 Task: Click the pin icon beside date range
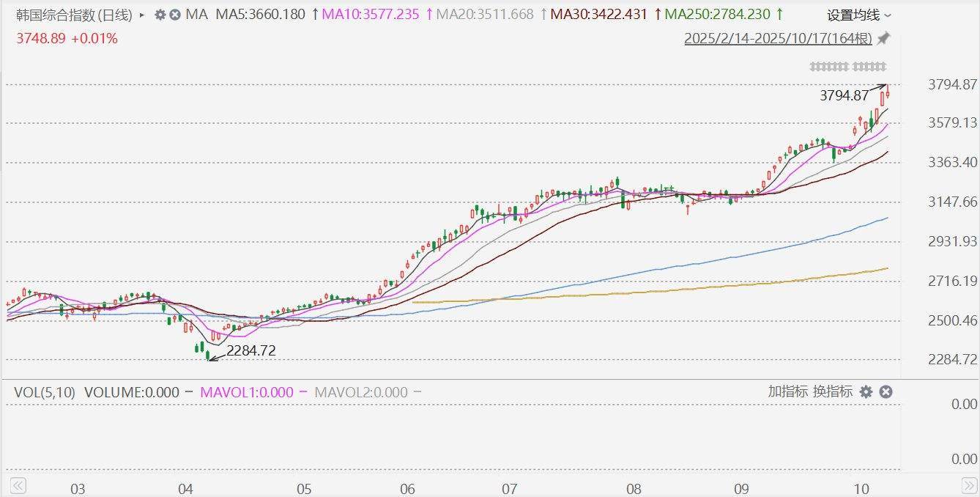click(884, 38)
